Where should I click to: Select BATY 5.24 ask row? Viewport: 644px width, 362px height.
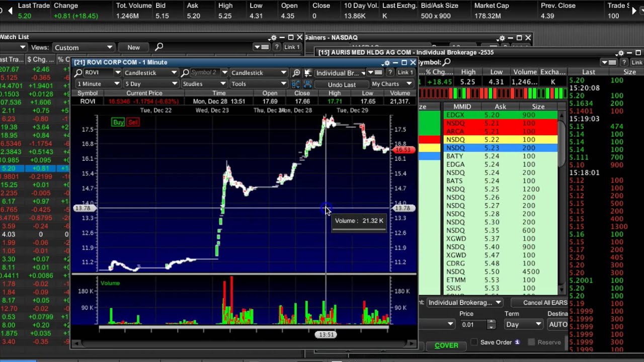tap(501, 156)
